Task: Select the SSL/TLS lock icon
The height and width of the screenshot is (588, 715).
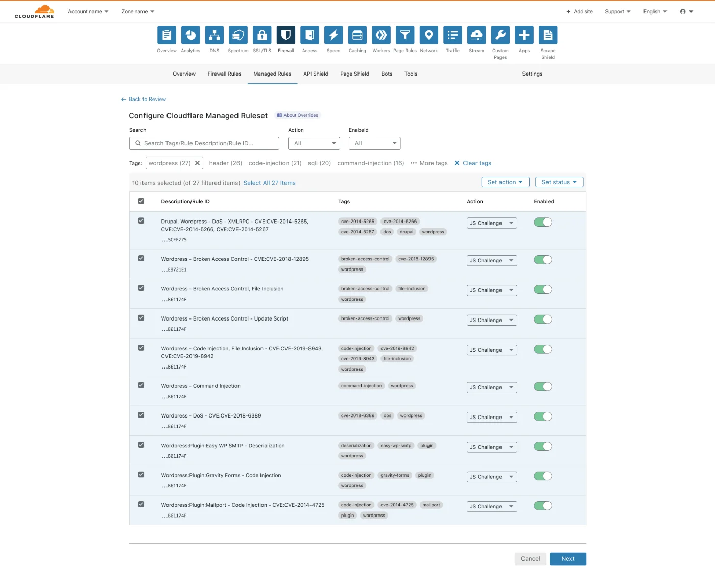Action: coord(262,35)
